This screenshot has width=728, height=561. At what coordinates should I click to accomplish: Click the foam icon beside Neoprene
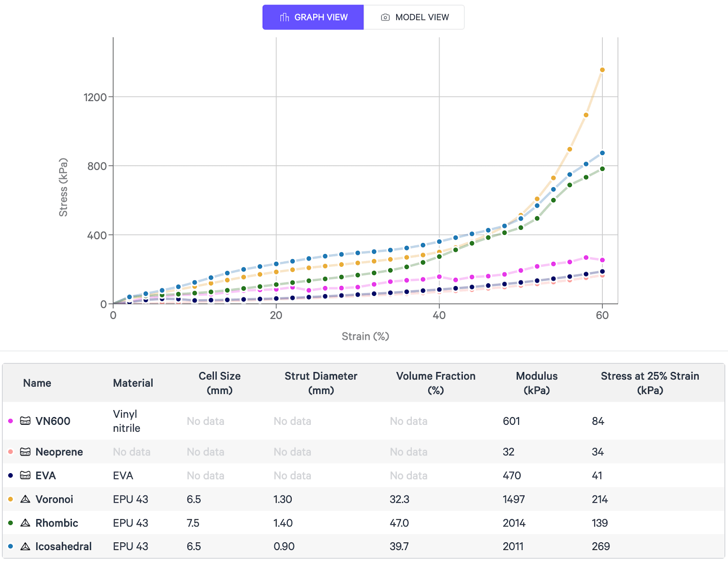click(x=25, y=452)
